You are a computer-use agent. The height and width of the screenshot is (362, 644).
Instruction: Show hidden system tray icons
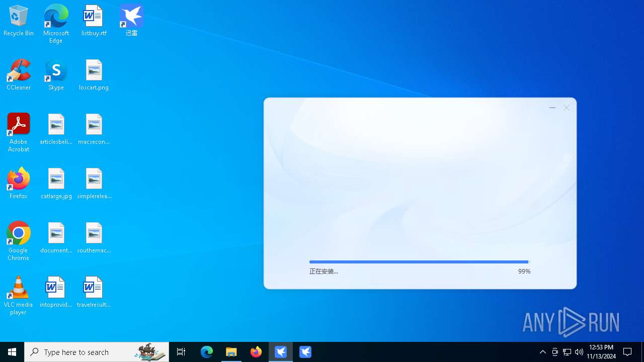point(542,352)
